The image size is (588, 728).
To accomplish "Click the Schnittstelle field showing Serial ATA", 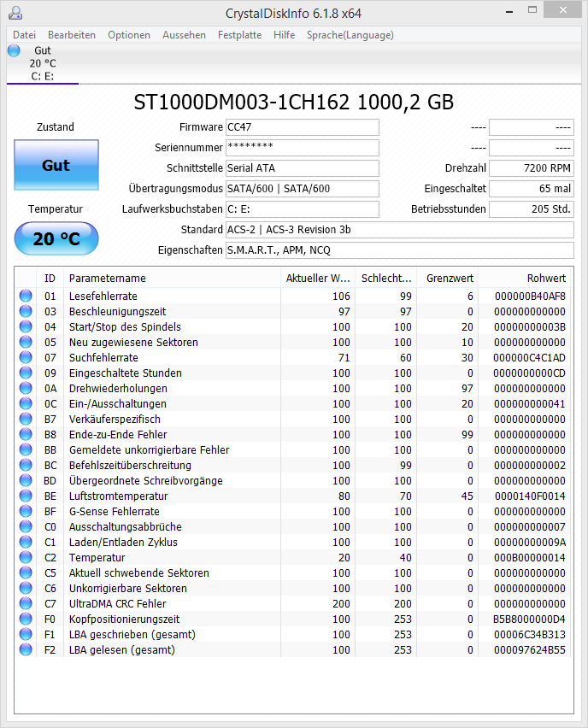I will pos(303,168).
